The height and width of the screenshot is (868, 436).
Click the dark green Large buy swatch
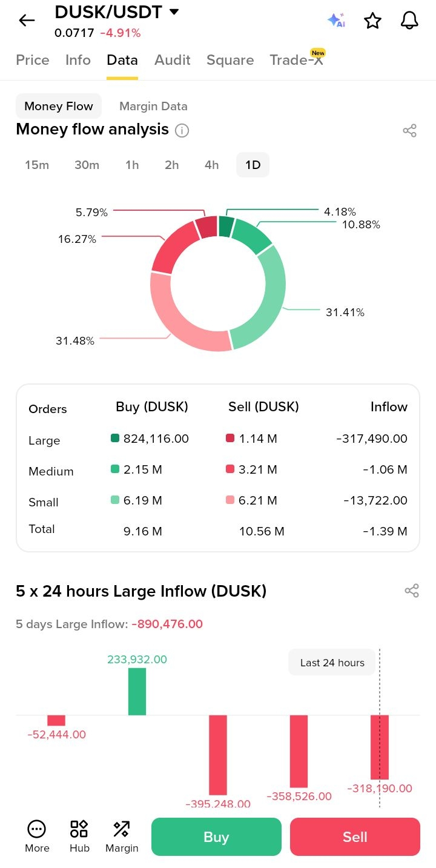pos(115,439)
